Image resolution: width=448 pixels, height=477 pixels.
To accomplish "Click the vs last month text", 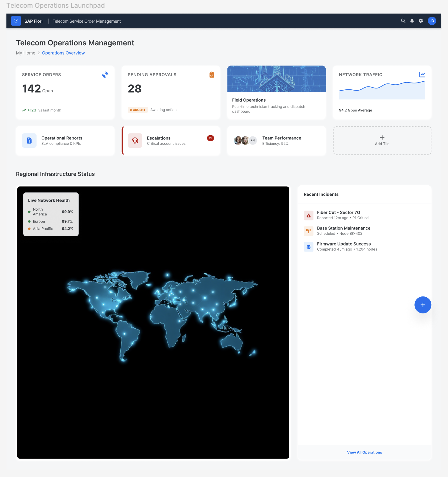I will [x=50, y=110].
